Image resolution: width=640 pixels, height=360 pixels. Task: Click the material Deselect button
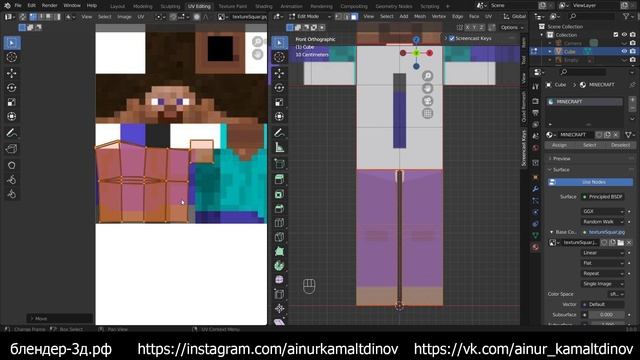click(x=620, y=145)
